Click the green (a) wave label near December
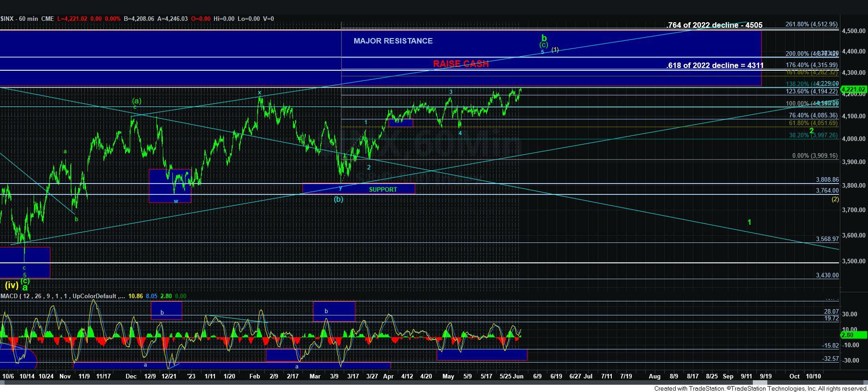Screen dimensions: 868x392 [x=137, y=101]
